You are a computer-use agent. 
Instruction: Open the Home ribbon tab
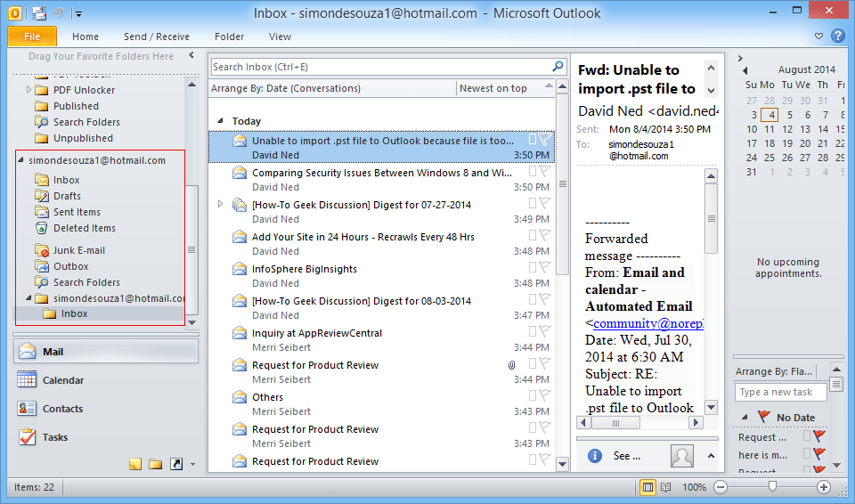click(85, 37)
